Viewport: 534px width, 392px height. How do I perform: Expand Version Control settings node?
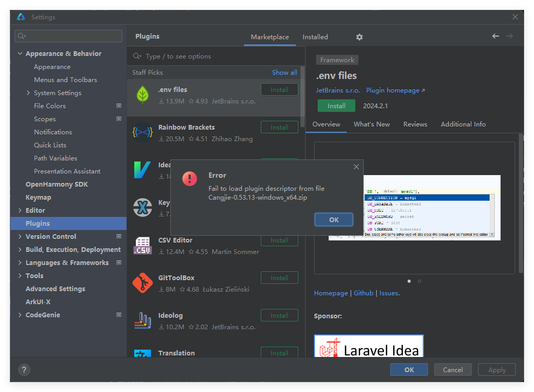(x=20, y=236)
